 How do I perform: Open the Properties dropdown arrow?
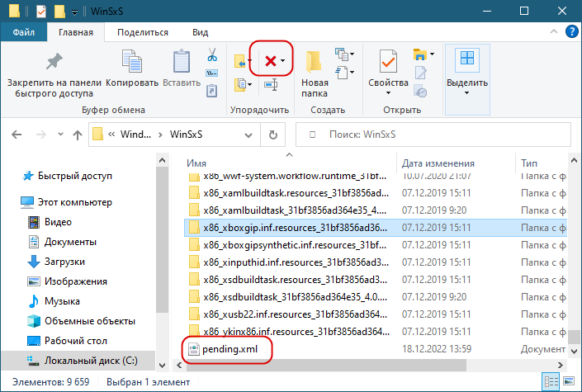[x=388, y=92]
